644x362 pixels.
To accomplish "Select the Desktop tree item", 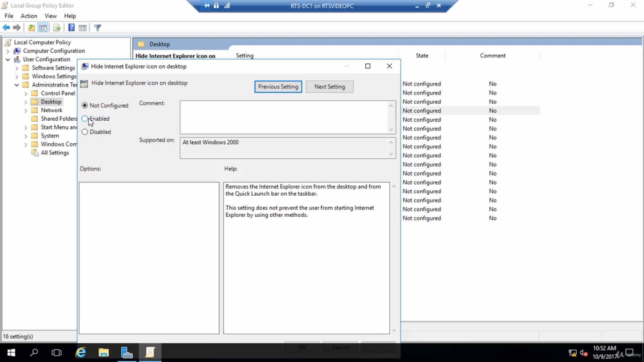I will pos(51,102).
